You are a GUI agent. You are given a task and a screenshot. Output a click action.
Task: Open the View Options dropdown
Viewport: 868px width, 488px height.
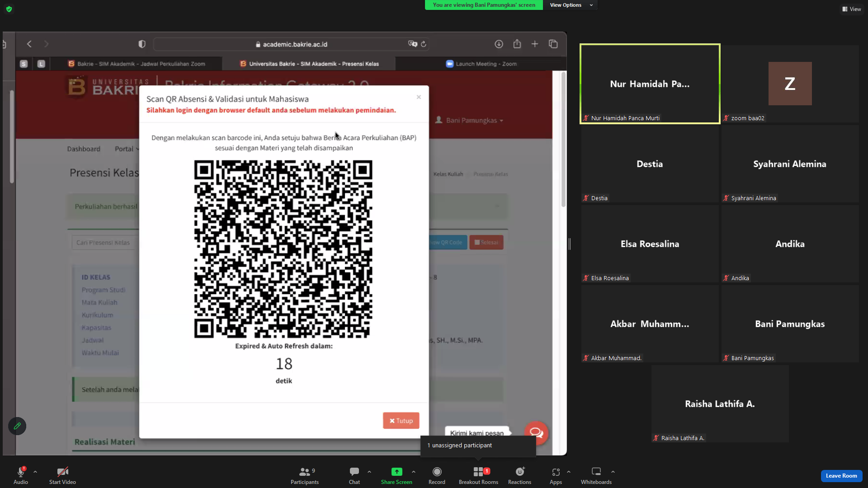[571, 5]
